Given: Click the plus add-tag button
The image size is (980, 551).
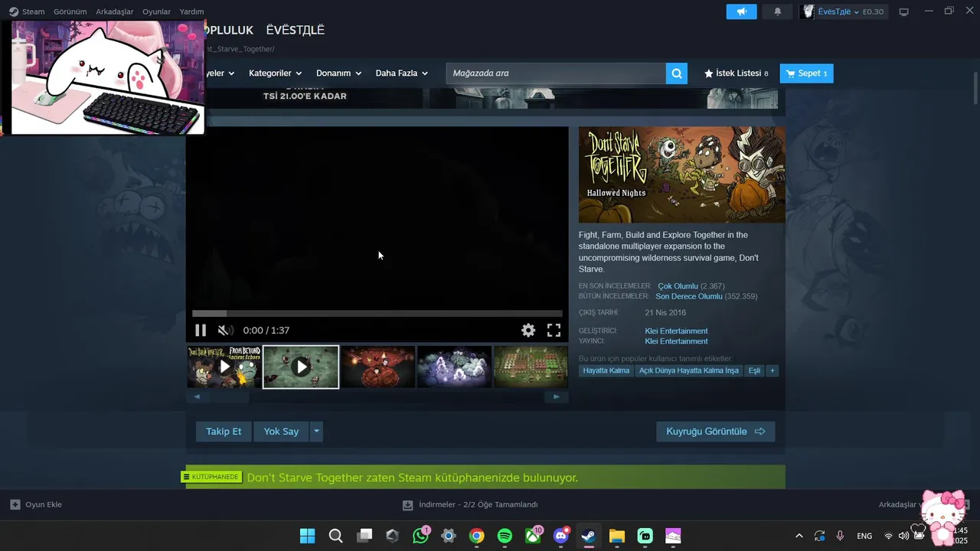Looking at the screenshot, I should 773,370.
